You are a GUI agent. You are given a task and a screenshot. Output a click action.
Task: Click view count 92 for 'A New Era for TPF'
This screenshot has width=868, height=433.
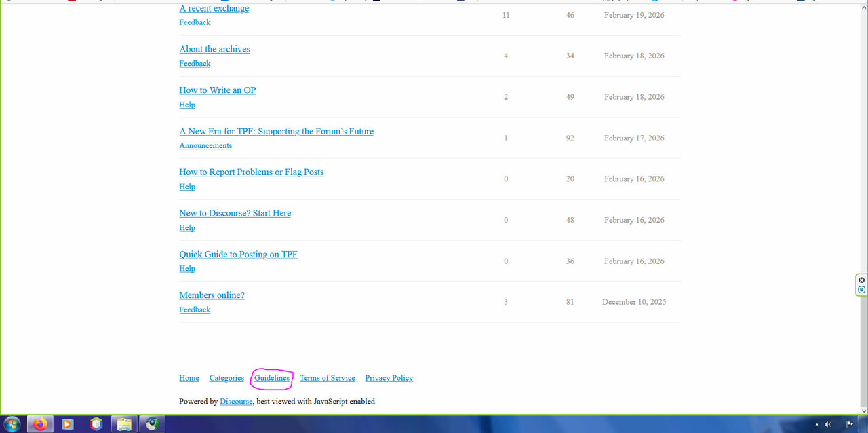click(x=570, y=138)
